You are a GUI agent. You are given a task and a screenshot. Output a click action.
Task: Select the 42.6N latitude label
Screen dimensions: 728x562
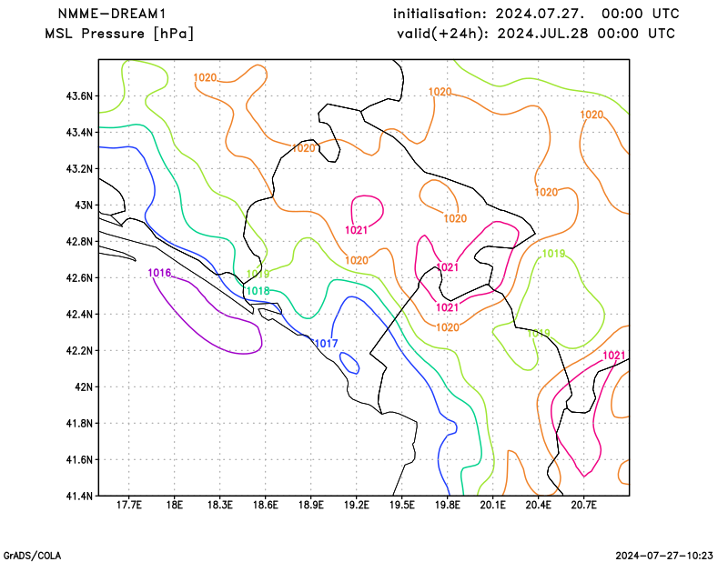pyautogui.click(x=79, y=278)
